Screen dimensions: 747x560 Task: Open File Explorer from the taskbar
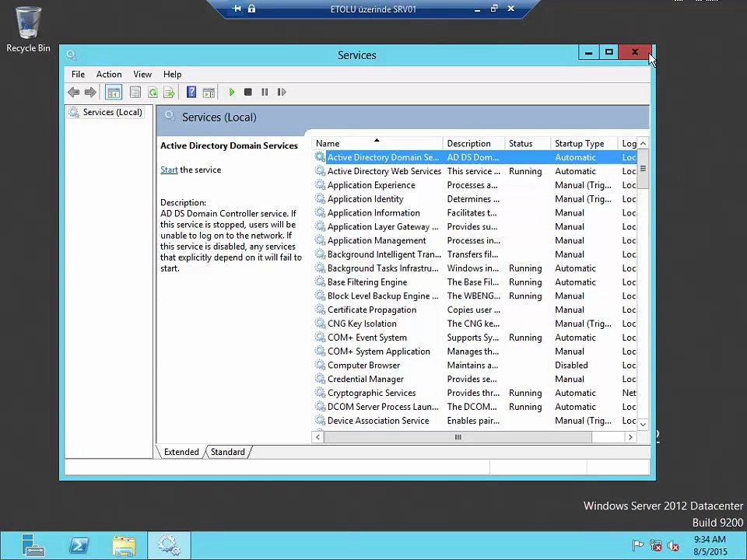pos(124,546)
